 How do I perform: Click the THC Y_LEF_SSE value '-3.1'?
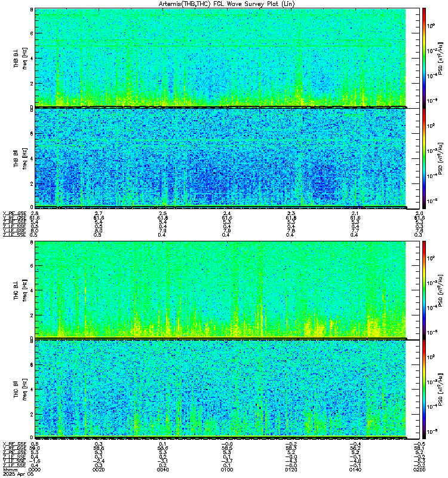162,461
